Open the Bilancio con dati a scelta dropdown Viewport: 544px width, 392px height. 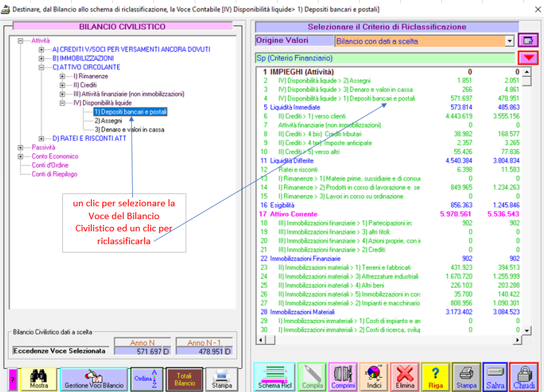click(x=509, y=41)
